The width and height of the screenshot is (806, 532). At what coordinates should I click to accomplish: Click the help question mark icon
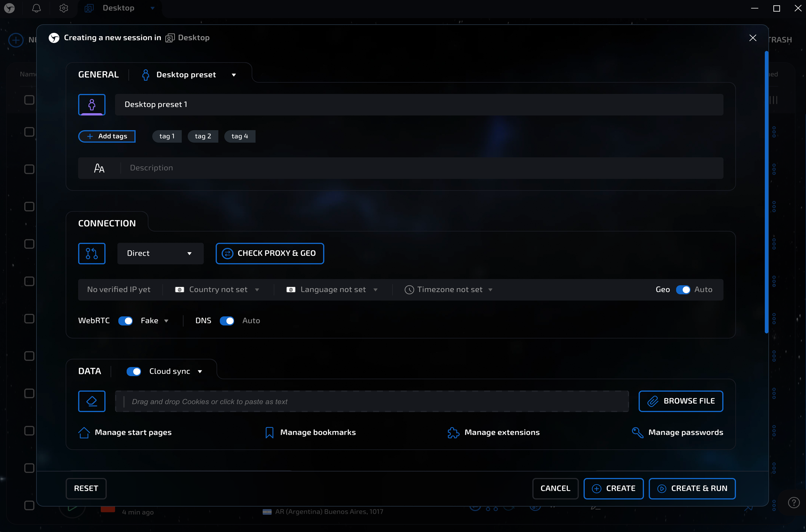794,502
